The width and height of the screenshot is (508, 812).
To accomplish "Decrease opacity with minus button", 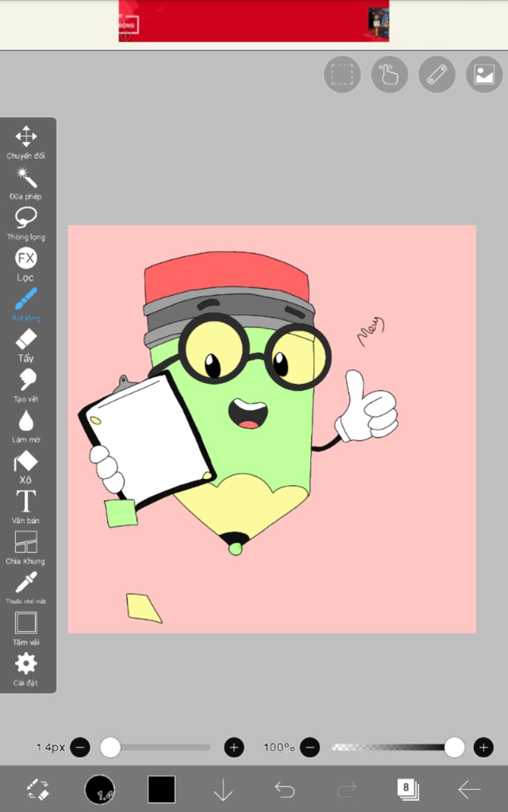I will point(310,747).
